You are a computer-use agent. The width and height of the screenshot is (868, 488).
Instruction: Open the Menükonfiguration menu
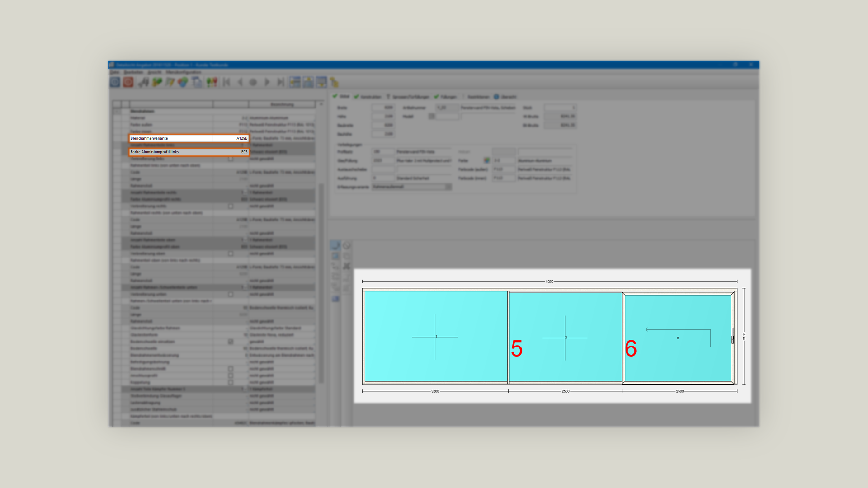tap(184, 72)
